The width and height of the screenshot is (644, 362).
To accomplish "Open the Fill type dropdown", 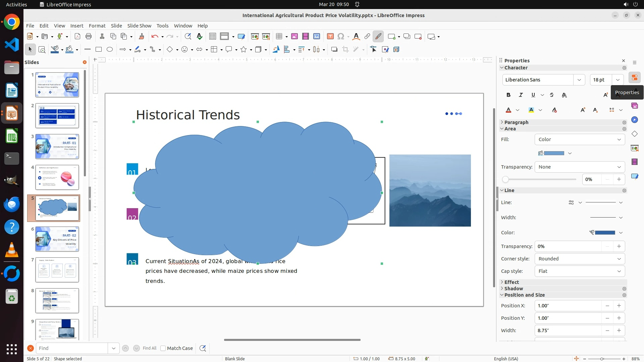I will click(x=580, y=139).
